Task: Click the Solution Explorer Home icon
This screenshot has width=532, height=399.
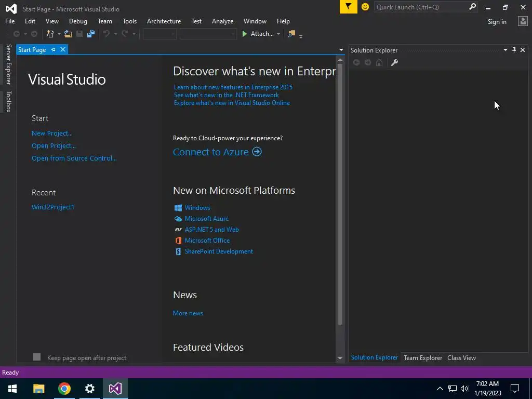Action: point(379,62)
